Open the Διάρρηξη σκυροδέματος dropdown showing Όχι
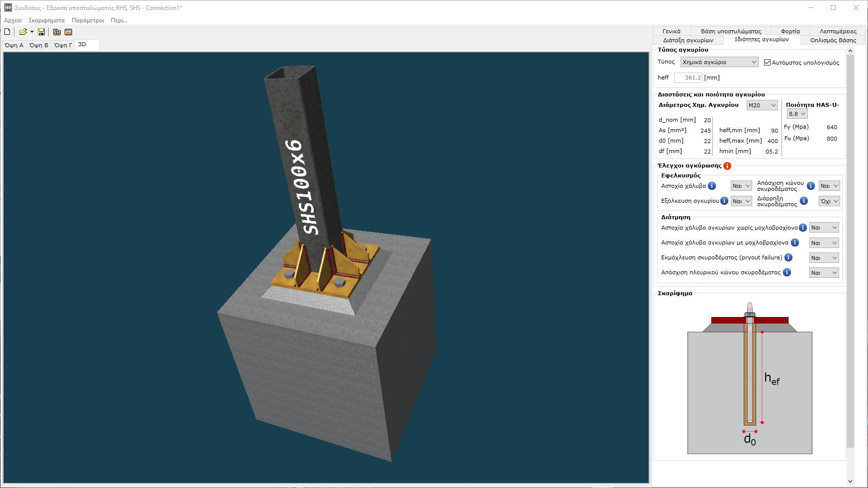The image size is (868, 488). tap(829, 201)
